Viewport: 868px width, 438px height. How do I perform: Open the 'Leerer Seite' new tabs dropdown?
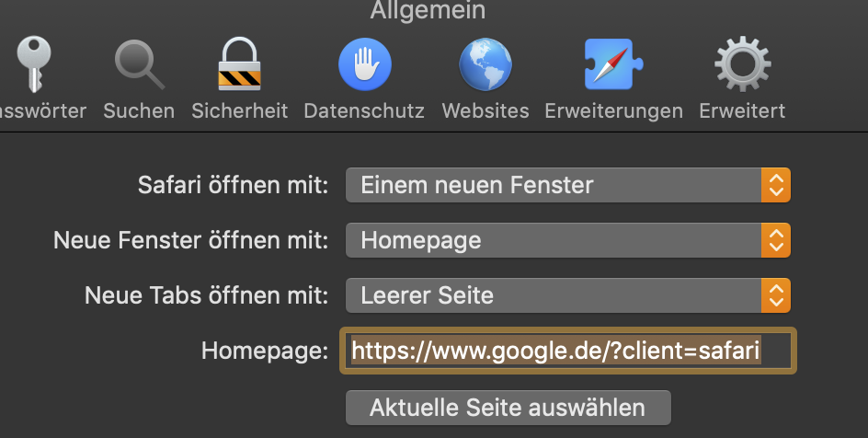click(x=554, y=295)
